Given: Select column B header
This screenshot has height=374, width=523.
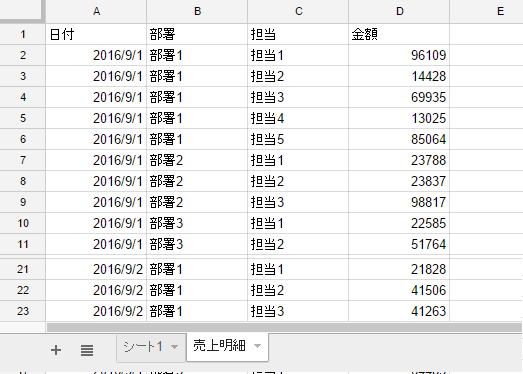Looking at the screenshot, I should coord(197,11).
